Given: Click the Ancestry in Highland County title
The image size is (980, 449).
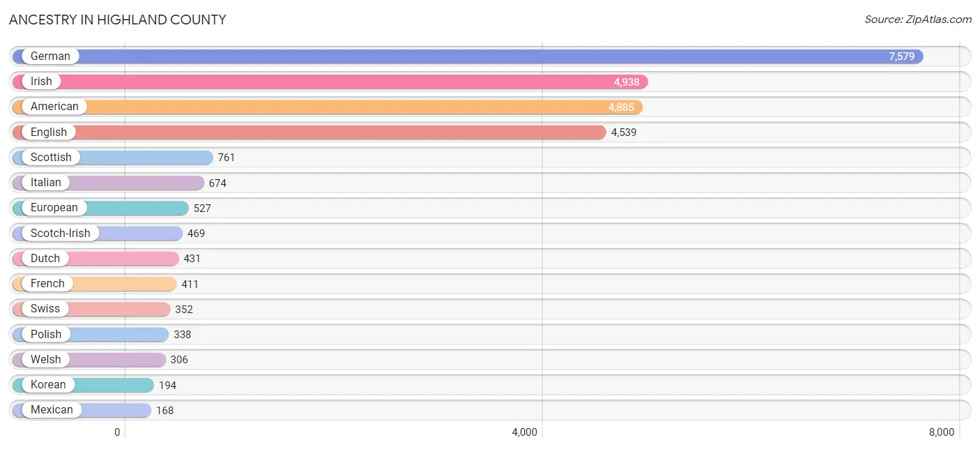Looking at the screenshot, I should pyautogui.click(x=118, y=20).
